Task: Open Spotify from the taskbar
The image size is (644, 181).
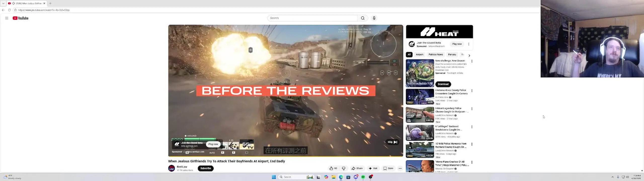Action: [363, 177]
